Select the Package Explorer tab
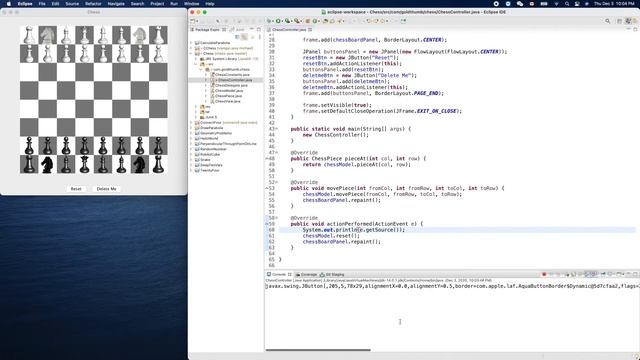Screen dimensions: 640x360 click(x=208, y=29)
